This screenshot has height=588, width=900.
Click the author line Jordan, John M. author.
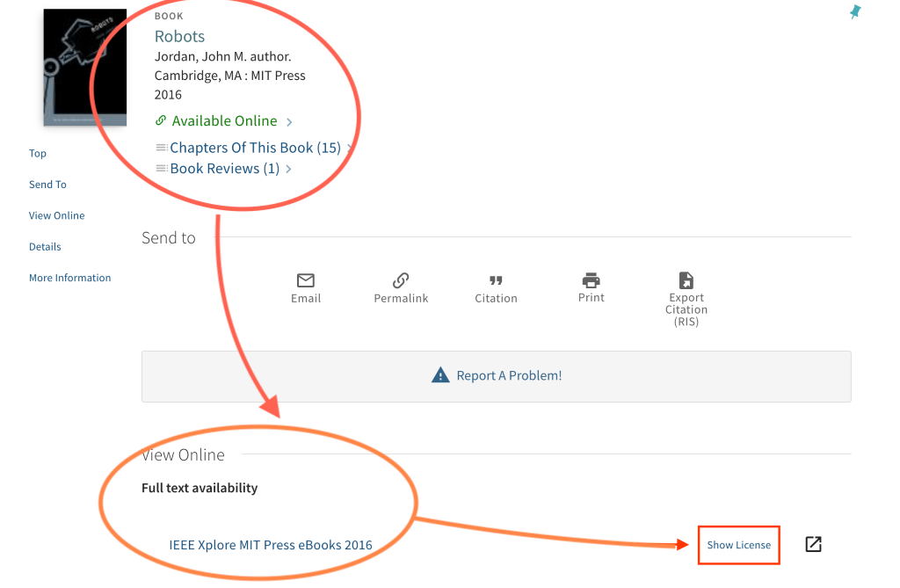point(222,56)
